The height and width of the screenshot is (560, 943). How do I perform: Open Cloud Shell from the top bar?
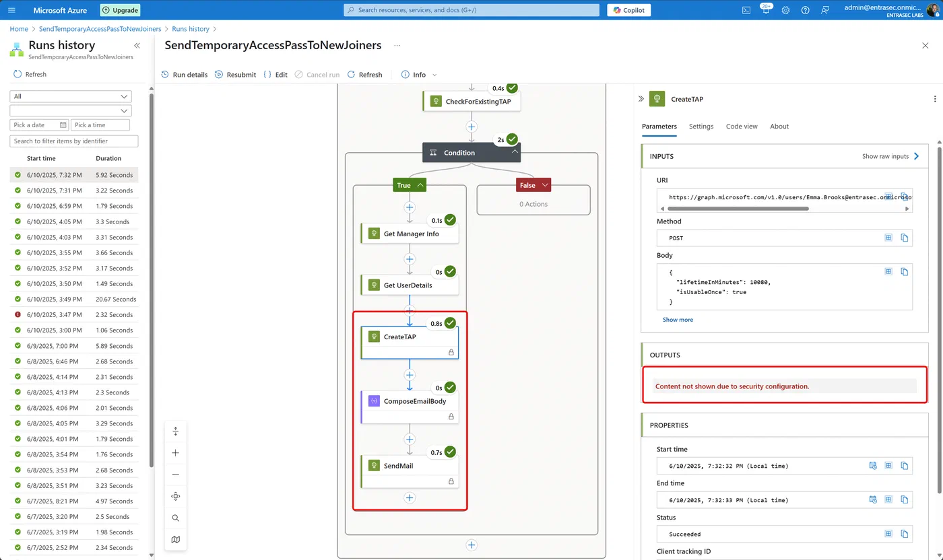point(746,10)
